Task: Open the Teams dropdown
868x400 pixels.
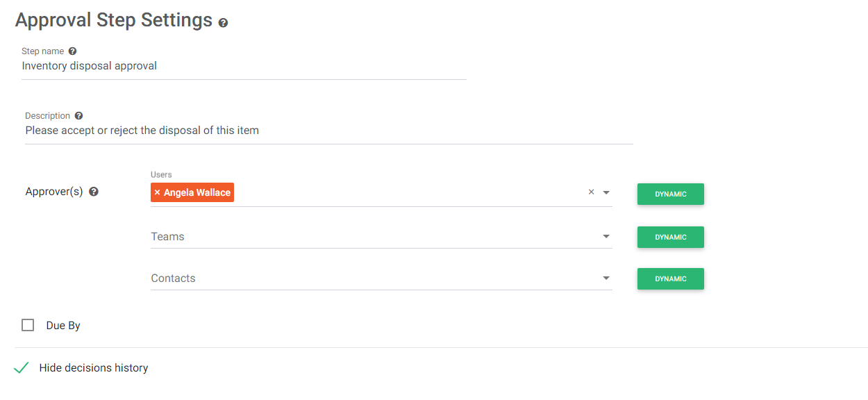Action: 606,236
